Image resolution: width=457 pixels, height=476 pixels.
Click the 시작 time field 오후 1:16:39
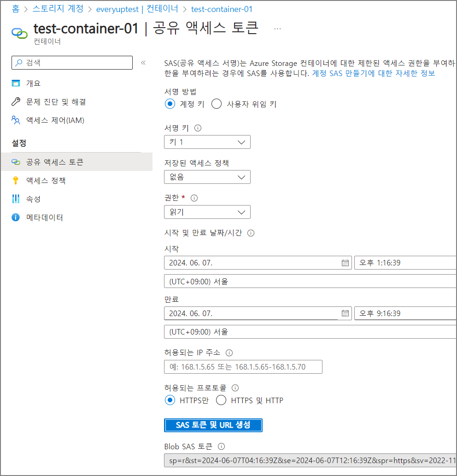(x=405, y=263)
